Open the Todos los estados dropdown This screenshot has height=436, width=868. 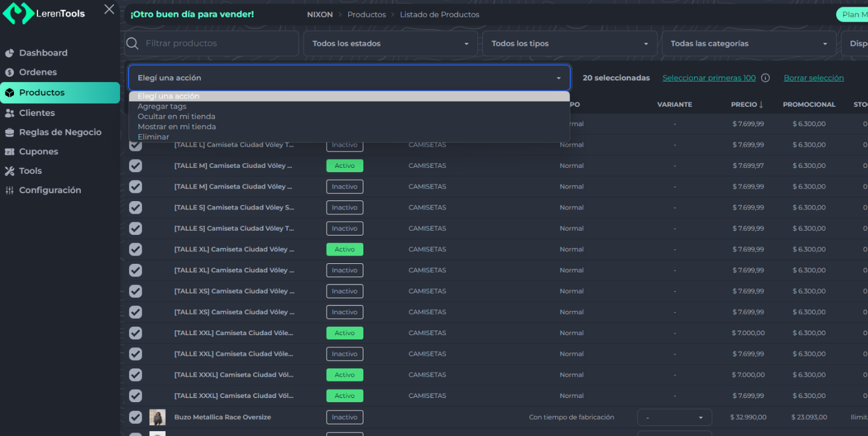pos(391,43)
